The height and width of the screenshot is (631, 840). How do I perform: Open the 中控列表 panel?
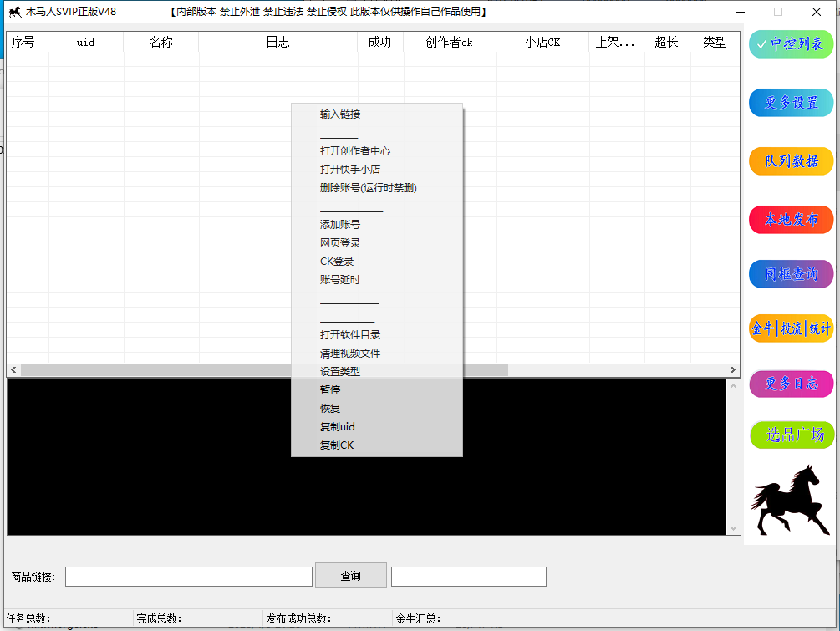791,44
